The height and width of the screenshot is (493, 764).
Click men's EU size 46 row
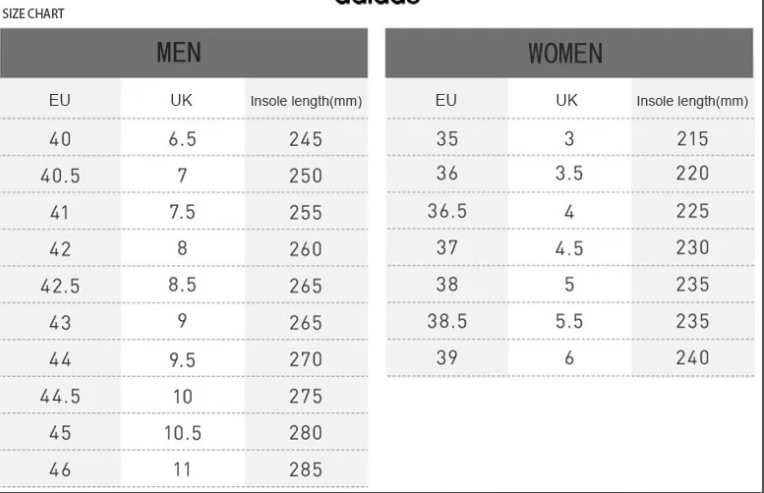coord(184,470)
